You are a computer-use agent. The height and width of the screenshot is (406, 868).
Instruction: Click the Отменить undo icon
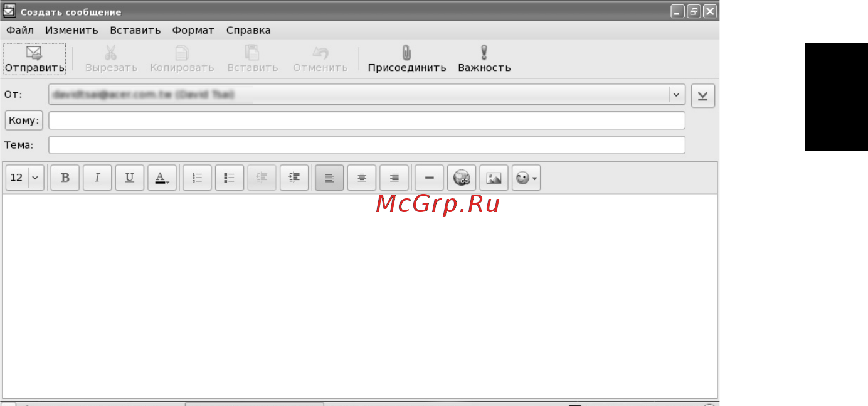pos(320,52)
